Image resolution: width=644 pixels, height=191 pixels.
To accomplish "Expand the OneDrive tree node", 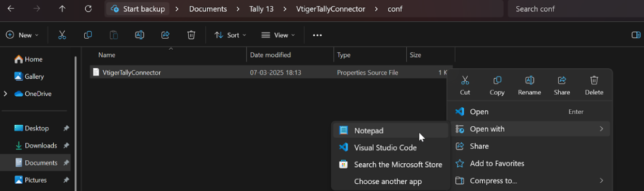I will 6,94.
